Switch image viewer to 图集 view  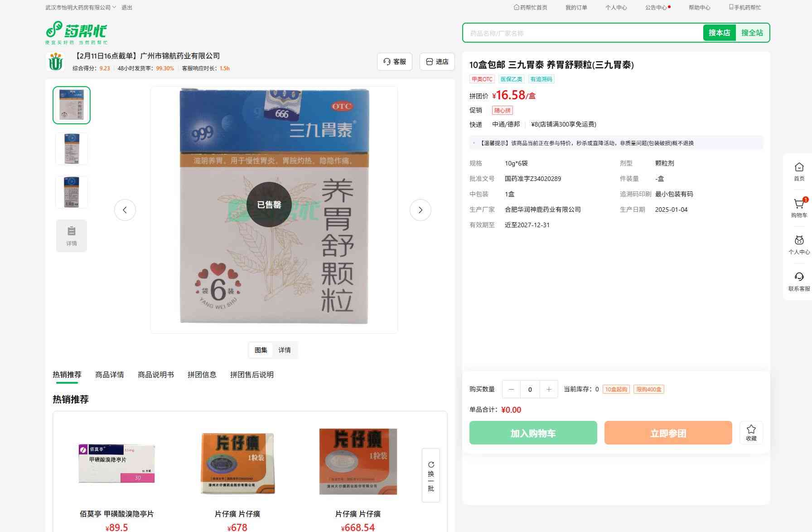(x=261, y=350)
